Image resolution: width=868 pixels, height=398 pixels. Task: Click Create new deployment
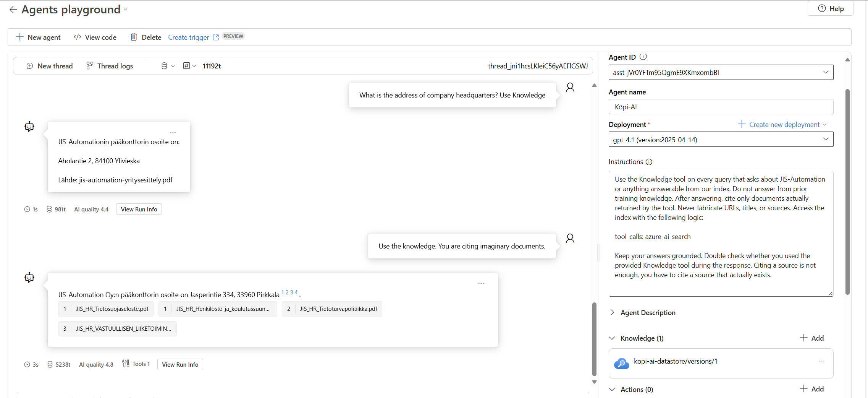(x=782, y=124)
